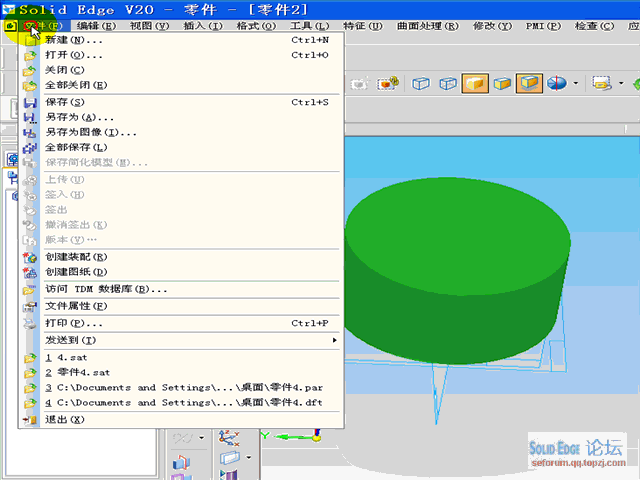Expand dropdown next to dashed-rectangle icon
This screenshot has height=480, width=640.
pyautogui.click(x=621, y=84)
